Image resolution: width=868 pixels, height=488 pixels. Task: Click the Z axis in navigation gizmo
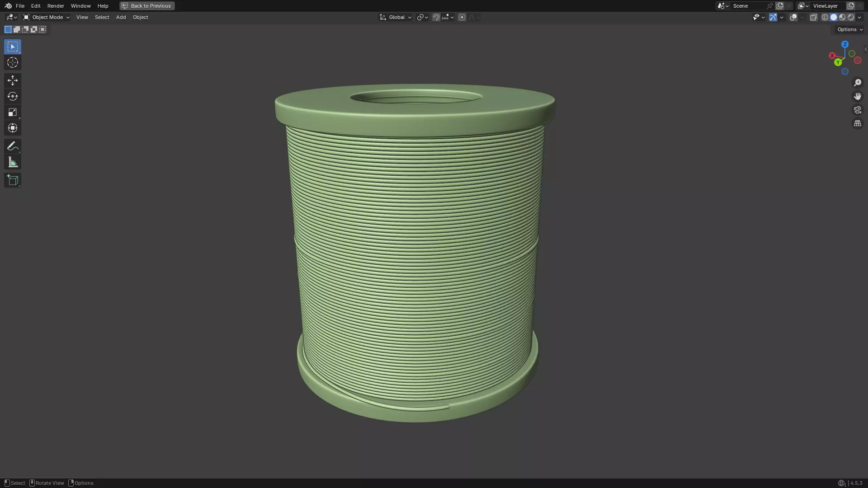[845, 44]
